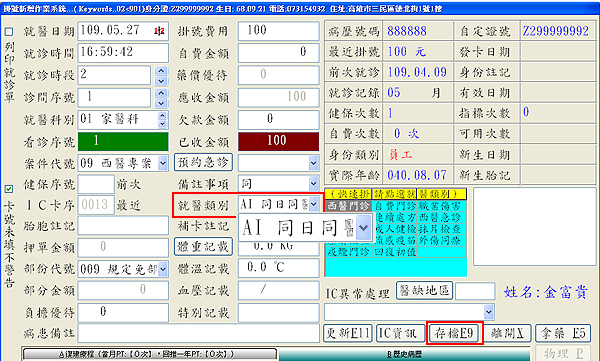This screenshot has width=600, height=361.
Task: Select 西醫急診 in the quick registration grid
Action: [x=442, y=217]
